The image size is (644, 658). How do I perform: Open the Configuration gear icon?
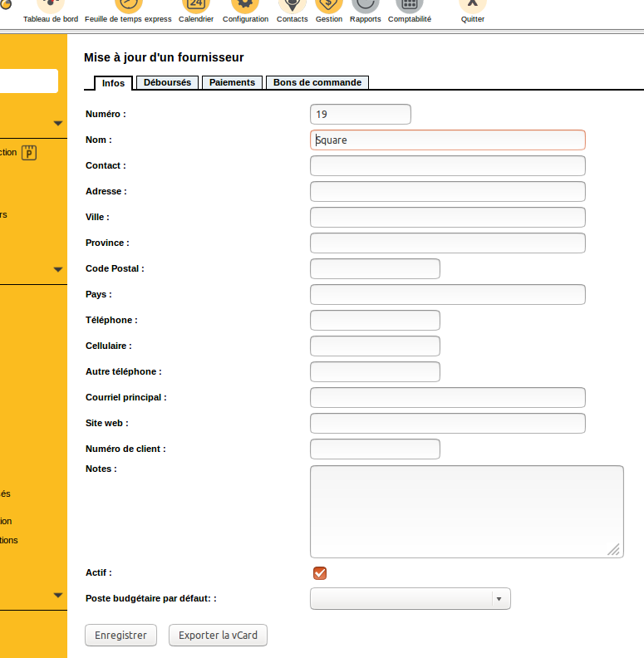(x=245, y=8)
